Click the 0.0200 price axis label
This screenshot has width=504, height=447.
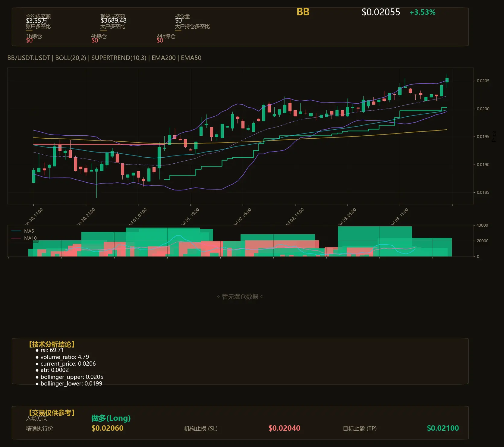[x=483, y=109]
